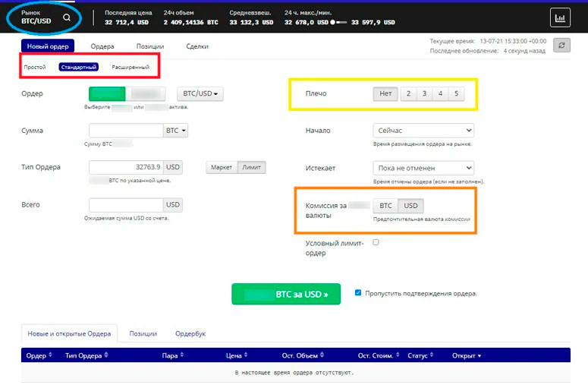Select Маркет order type button
The width and height of the screenshot is (588, 385).
221,168
